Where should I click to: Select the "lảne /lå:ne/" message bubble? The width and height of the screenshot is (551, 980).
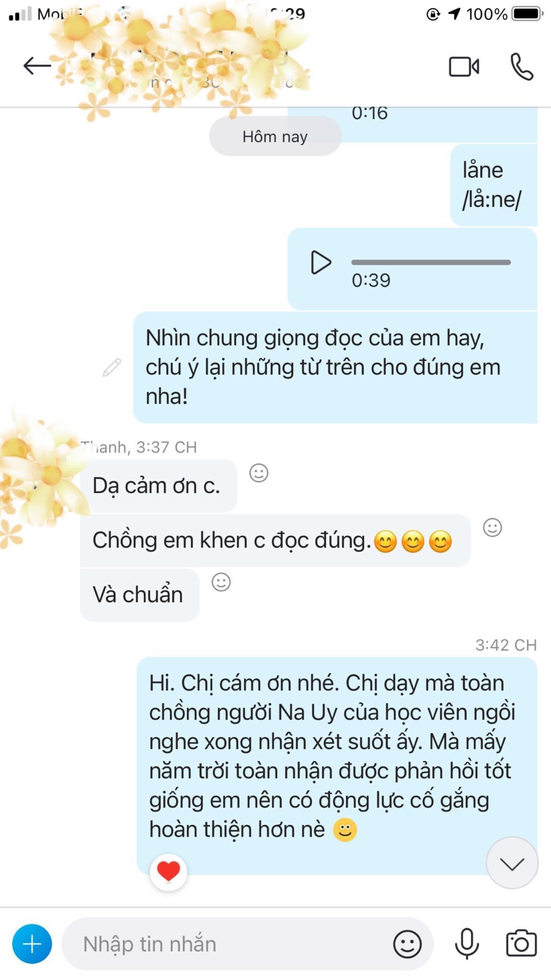coord(494,185)
